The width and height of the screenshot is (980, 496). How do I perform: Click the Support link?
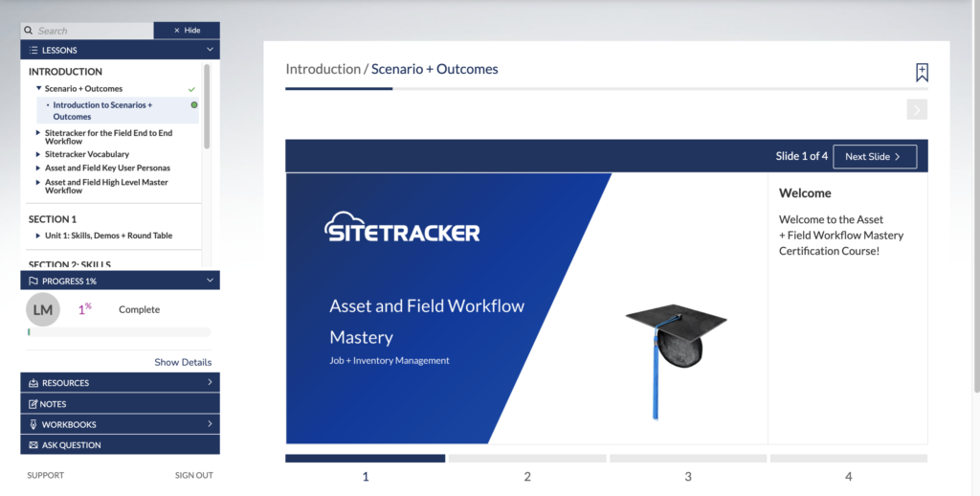click(46, 475)
